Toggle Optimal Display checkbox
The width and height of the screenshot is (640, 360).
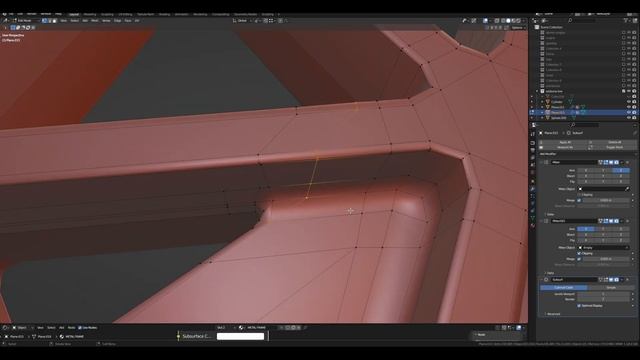point(579,306)
